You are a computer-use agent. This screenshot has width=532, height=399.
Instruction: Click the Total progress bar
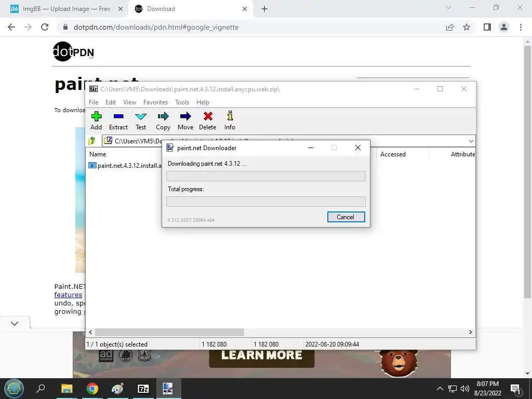click(x=265, y=202)
